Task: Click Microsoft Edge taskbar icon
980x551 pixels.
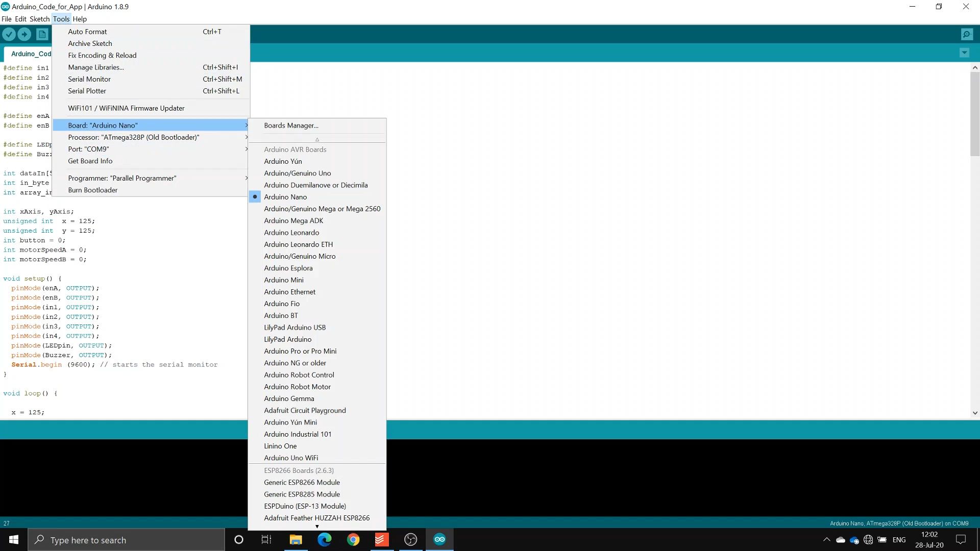Action: [x=325, y=539]
